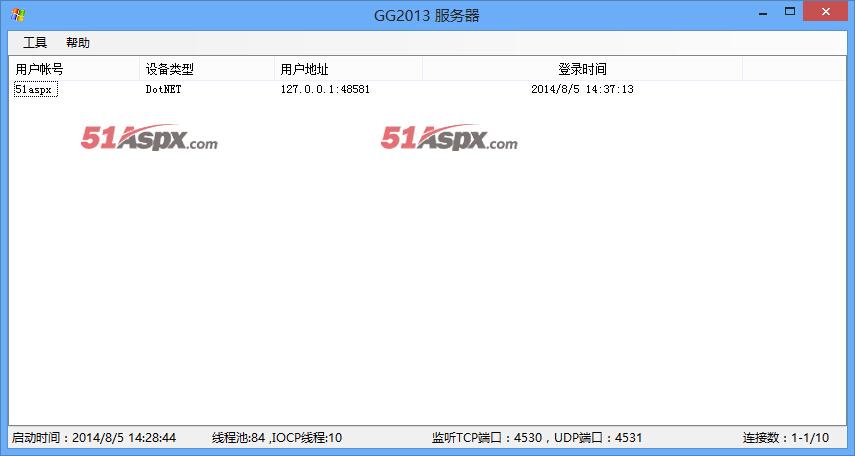The width and height of the screenshot is (855, 456).
Task: Click 监听TCP端口 status bar entry
Action: (x=537, y=437)
